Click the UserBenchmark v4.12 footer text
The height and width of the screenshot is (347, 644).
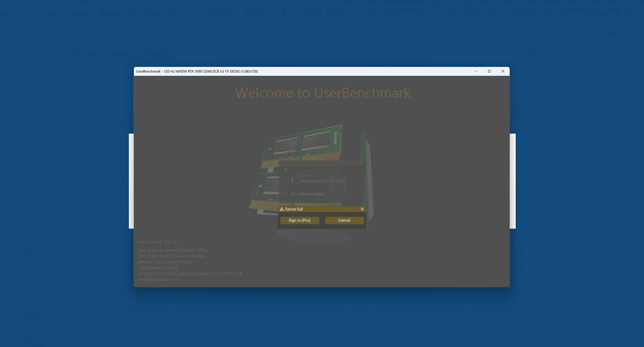[x=158, y=280]
